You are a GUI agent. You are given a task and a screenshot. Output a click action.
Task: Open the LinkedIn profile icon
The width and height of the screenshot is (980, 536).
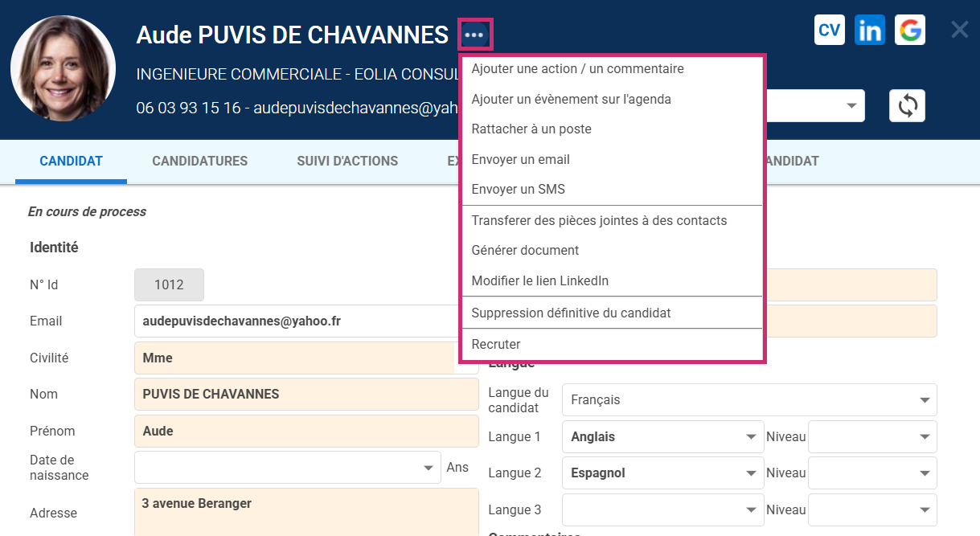tap(870, 31)
